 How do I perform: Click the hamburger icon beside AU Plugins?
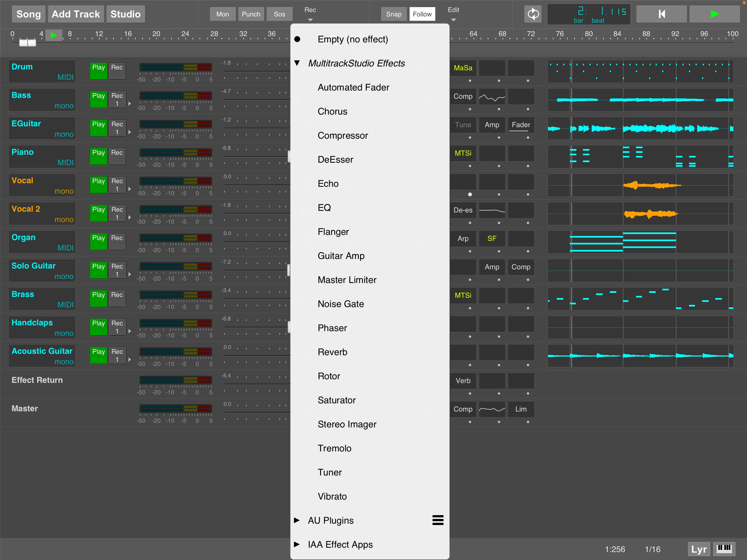point(438,520)
